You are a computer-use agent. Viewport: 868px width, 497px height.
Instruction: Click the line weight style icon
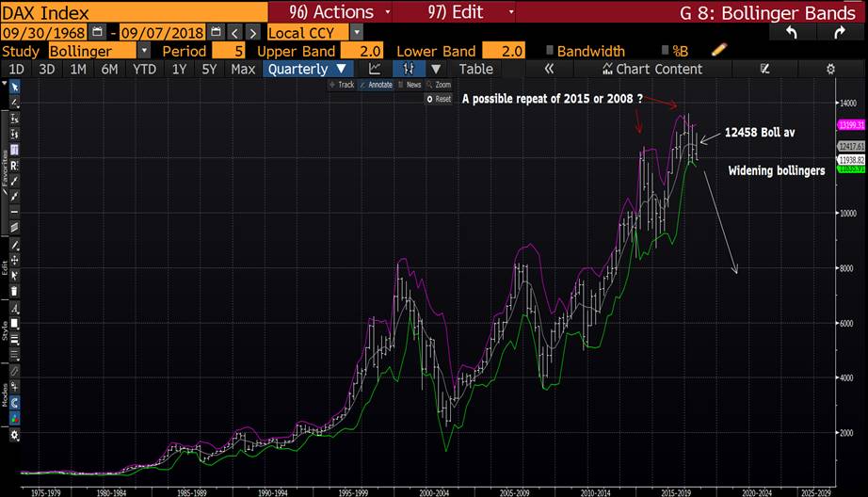pyautogui.click(x=14, y=339)
